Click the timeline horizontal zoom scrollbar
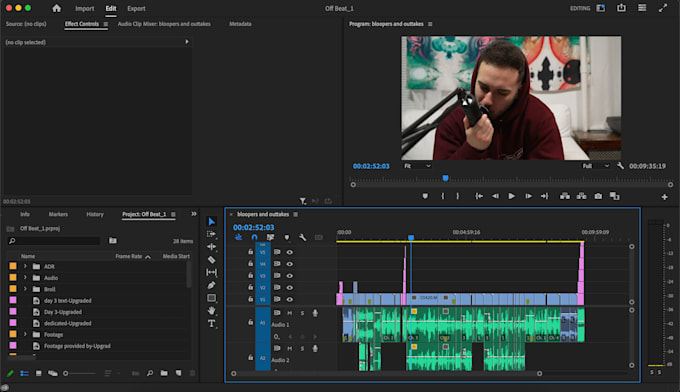This screenshot has height=392, width=680. pos(386,373)
